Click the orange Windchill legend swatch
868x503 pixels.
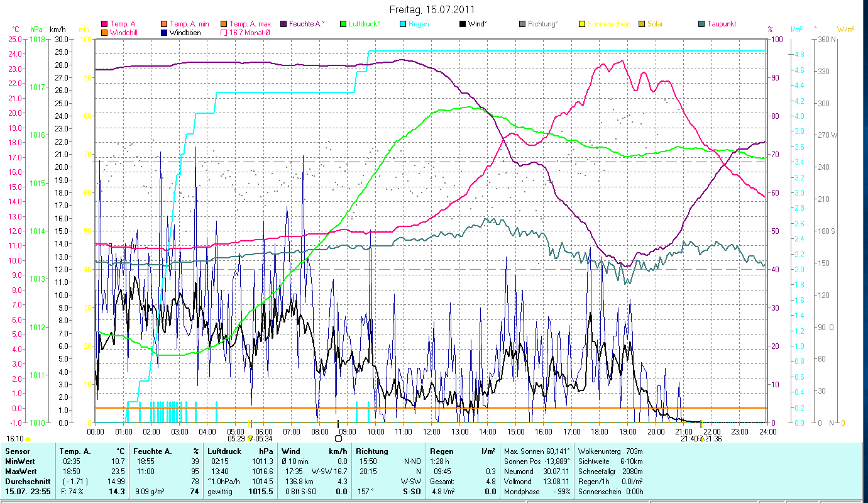click(104, 32)
